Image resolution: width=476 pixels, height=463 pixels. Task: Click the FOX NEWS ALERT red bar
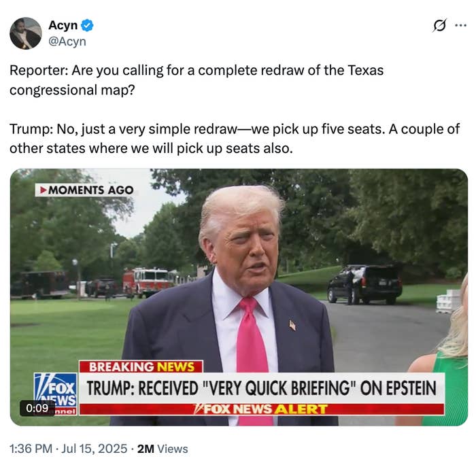[x=262, y=409]
